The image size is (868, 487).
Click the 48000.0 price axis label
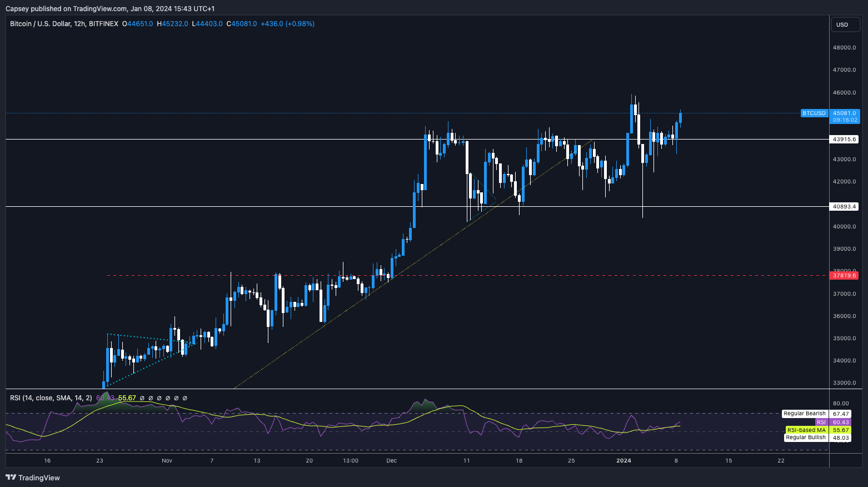(845, 48)
